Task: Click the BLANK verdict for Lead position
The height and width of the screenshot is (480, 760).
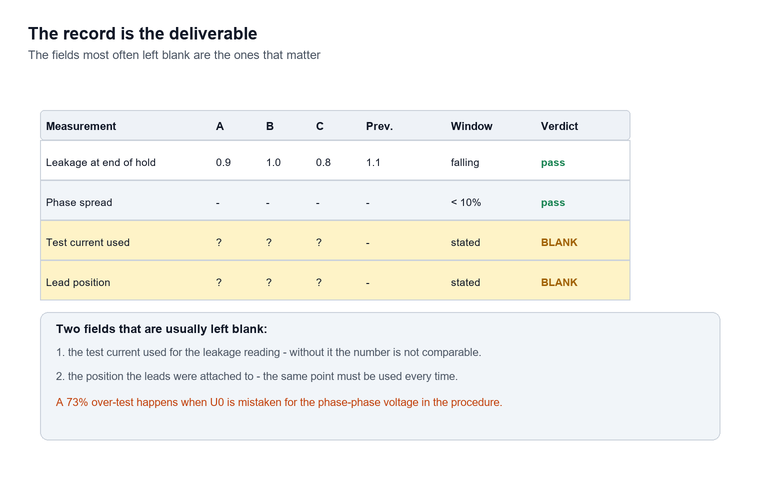Action: coord(559,283)
